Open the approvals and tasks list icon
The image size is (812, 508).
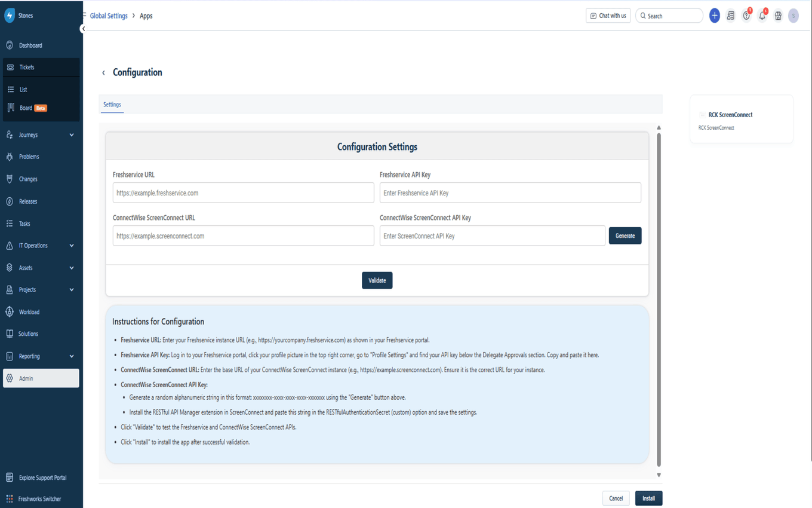click(731, 16)
